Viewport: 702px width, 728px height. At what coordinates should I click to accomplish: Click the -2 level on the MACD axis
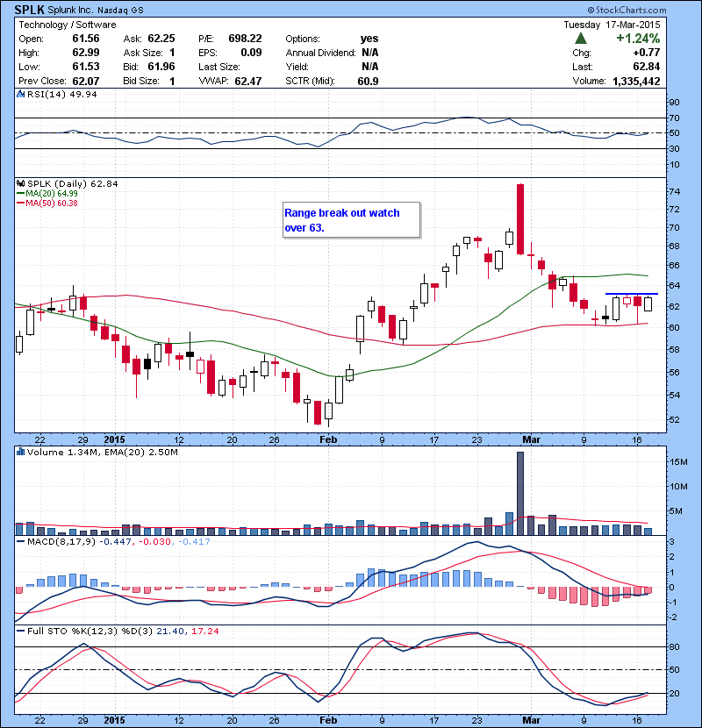673,617
